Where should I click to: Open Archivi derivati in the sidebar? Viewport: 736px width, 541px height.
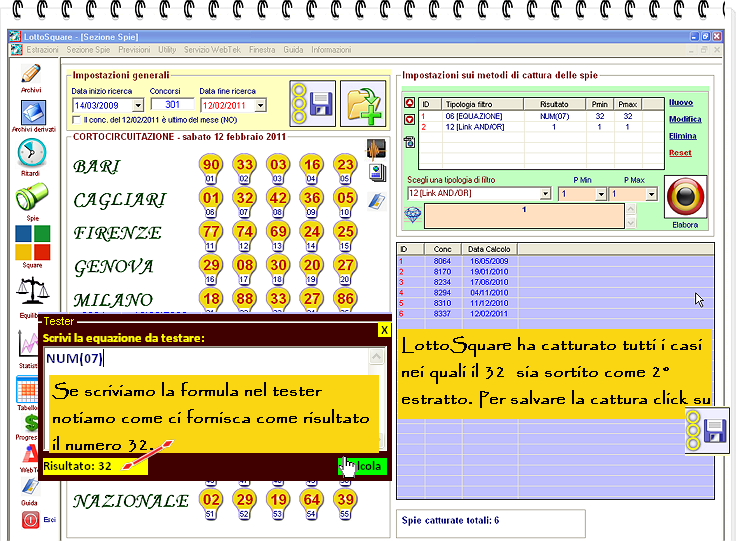tap(33, 113)
